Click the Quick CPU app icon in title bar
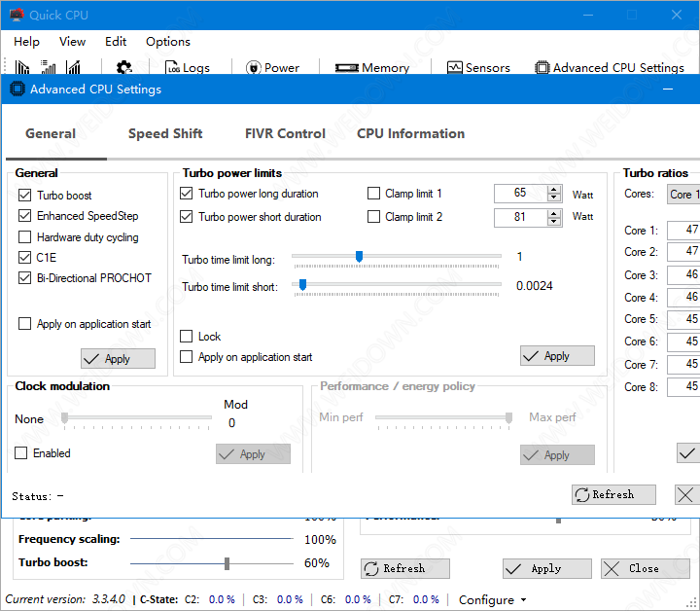This screenshot has height=611, width=700. click(x=17, y=15)
